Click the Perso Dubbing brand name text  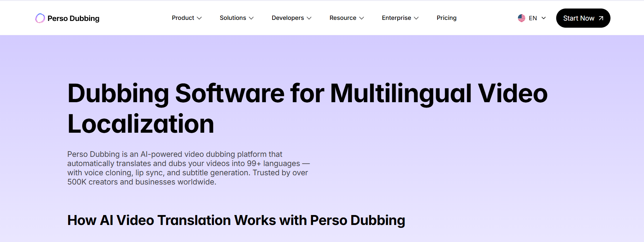[73, 18]
